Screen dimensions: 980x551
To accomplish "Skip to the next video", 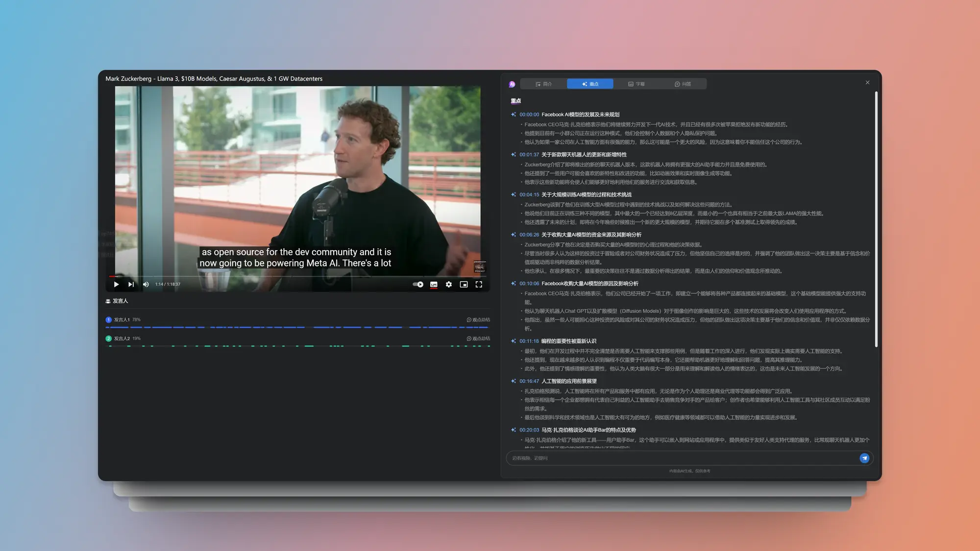I will (x=131, y=284).
